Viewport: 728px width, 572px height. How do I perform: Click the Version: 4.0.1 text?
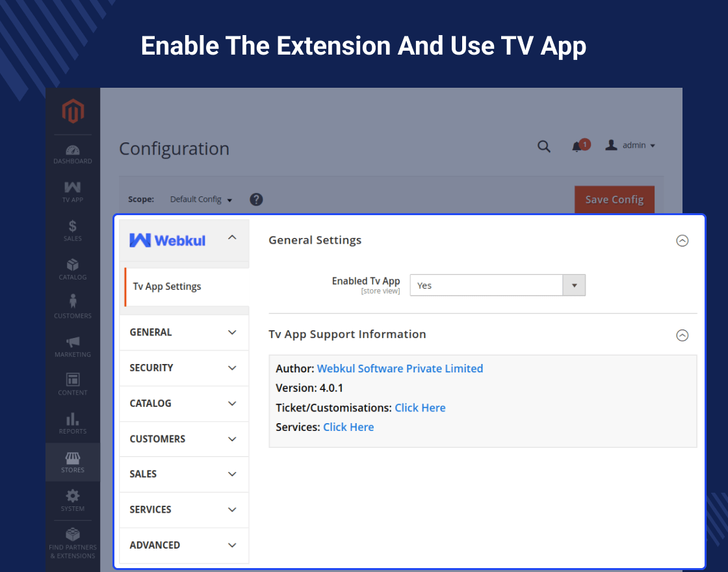click(x=309, y=388)
